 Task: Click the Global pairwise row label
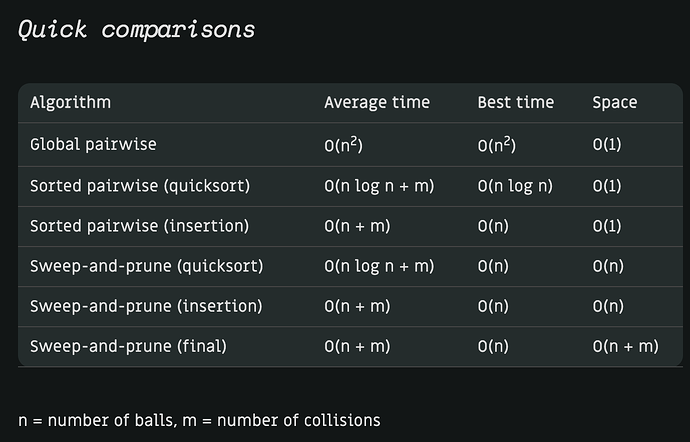[93, 144]
